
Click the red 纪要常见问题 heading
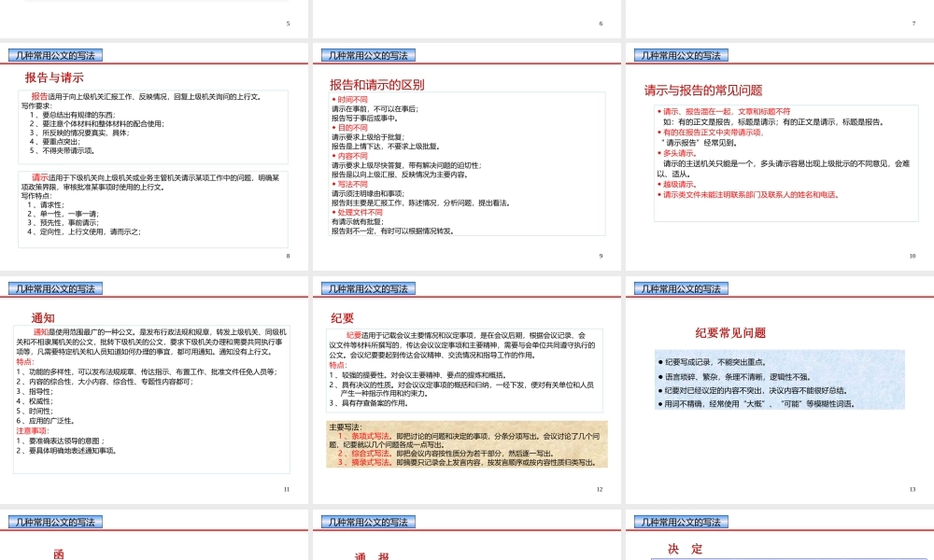coord(730,332)
